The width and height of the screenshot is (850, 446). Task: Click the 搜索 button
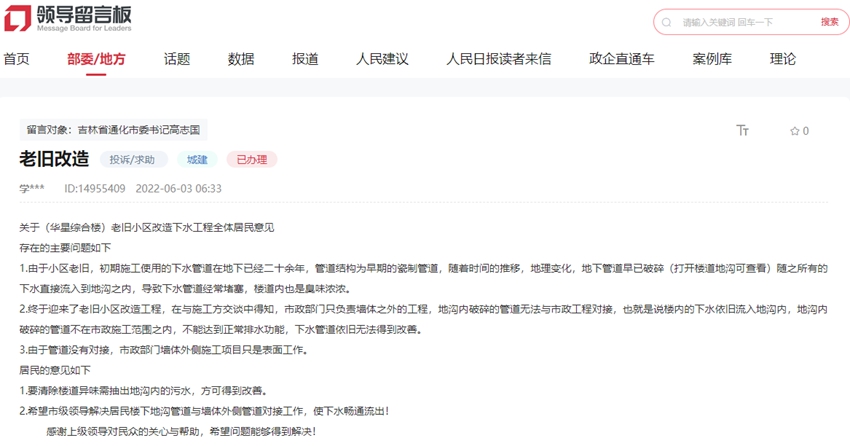[829, 22]
